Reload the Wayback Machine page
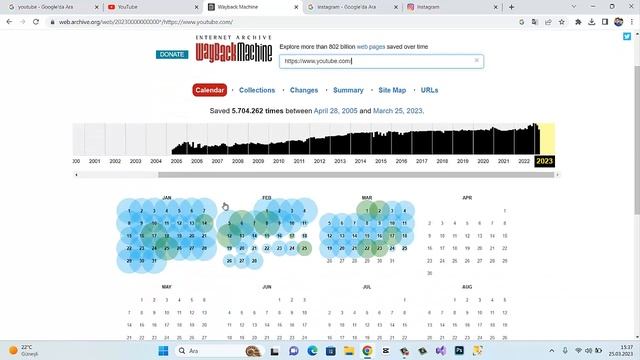Screen dimensions: 640x360 pos(36,22)
